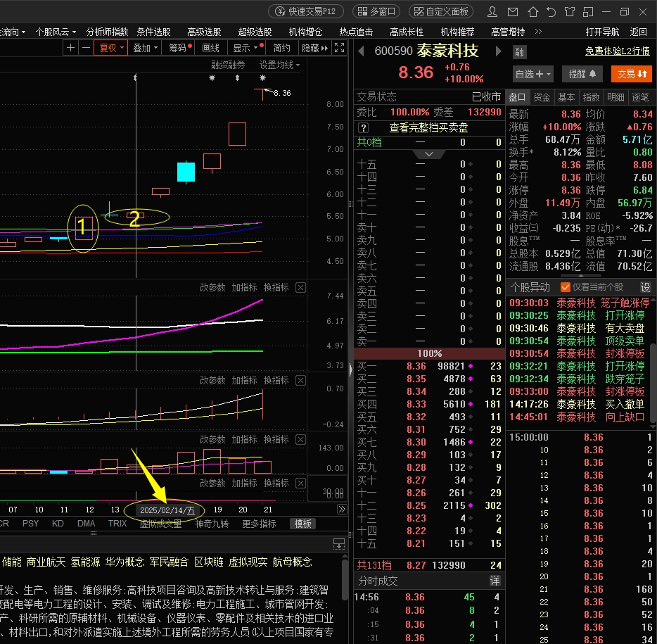The image size is (657, 644).
Task: Open the user account icon
Action: pyautogui.click(x=492, y=12)
